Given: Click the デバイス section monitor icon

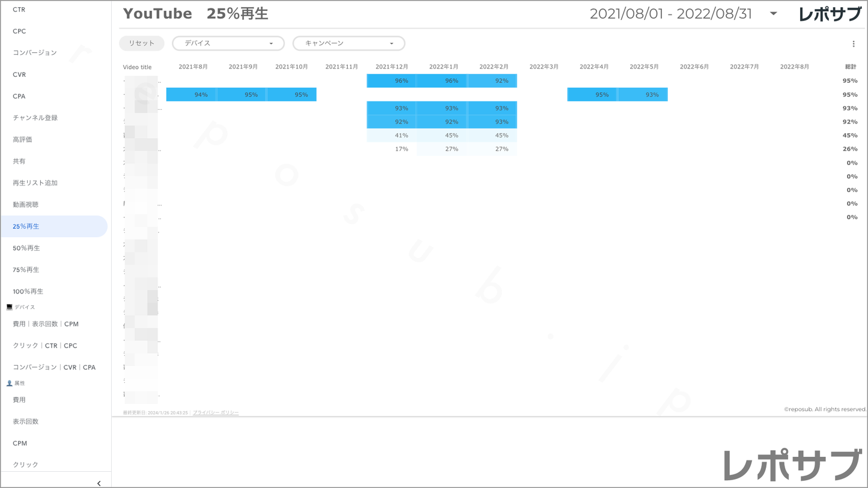Looking at the screenshot, I should click(9, 307).
